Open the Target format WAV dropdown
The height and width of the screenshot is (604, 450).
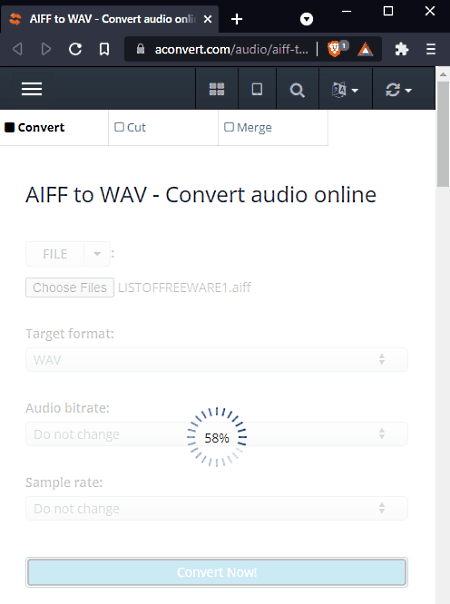[217, 359]
